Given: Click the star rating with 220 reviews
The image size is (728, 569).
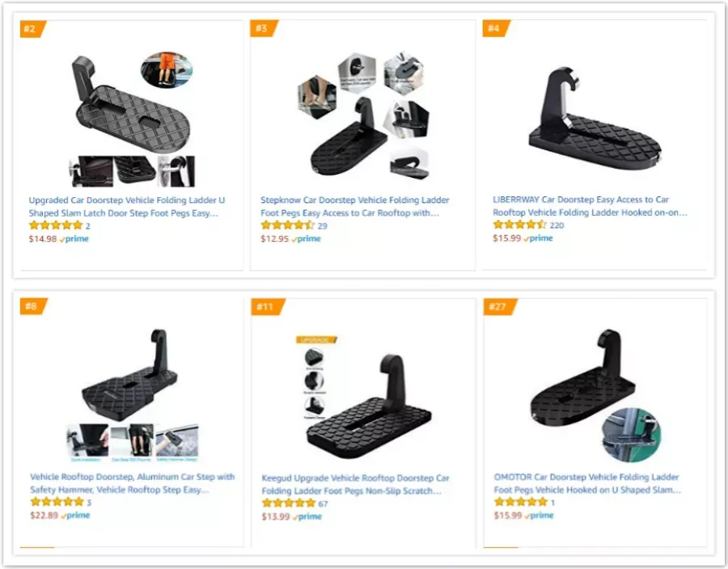Looking at the screenshot, I should (x=519, y=225).
